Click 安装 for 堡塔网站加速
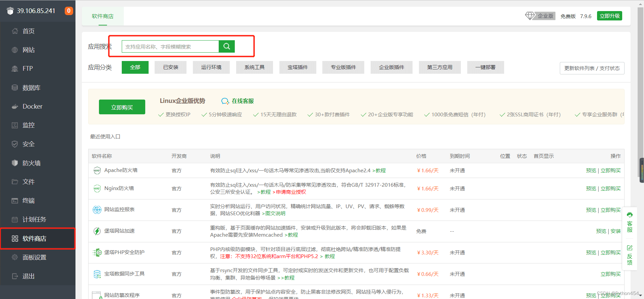Image resolution: width=644 pixels, height=299 pixels. click(615, 231)
